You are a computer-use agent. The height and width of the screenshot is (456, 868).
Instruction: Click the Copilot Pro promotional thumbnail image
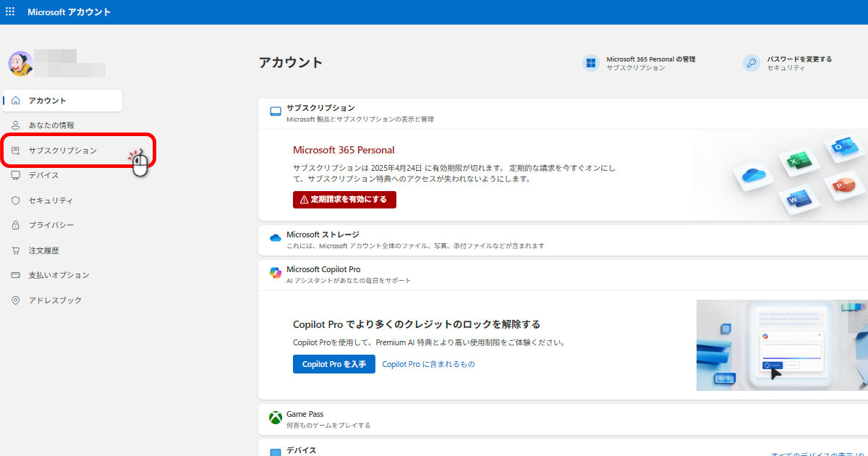coord(782,345)
